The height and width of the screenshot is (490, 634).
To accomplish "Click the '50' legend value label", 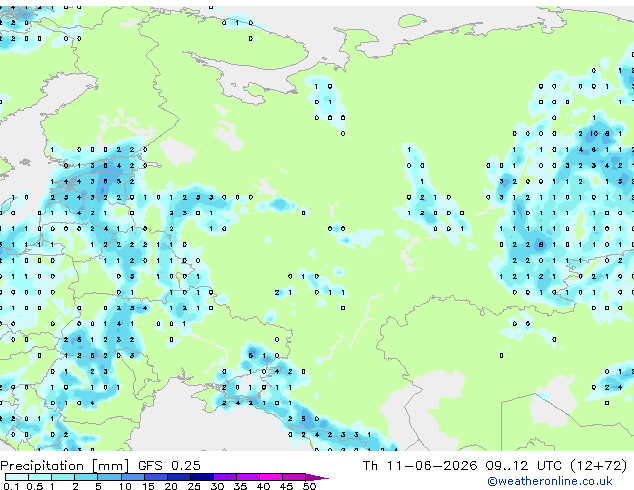I will pos(309,486).
